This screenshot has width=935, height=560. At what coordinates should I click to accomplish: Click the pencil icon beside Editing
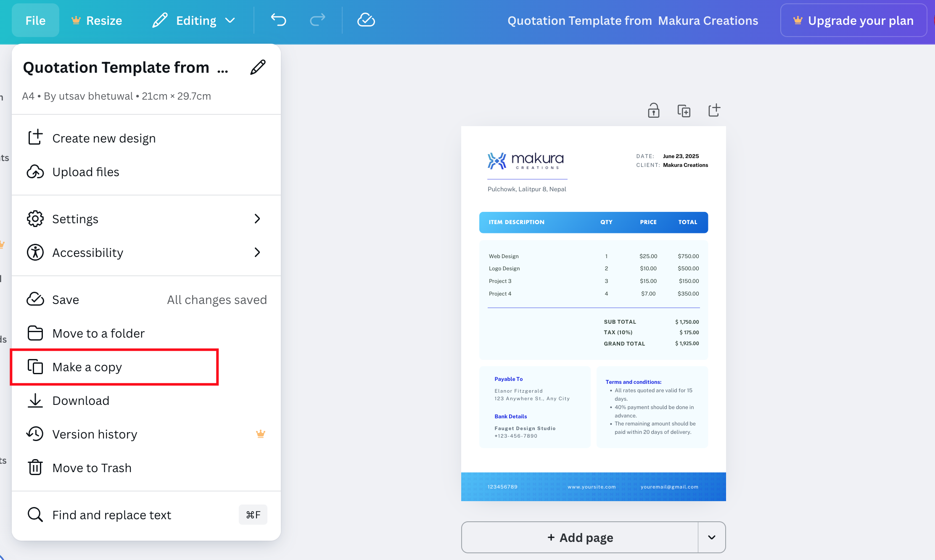(160, 20)
